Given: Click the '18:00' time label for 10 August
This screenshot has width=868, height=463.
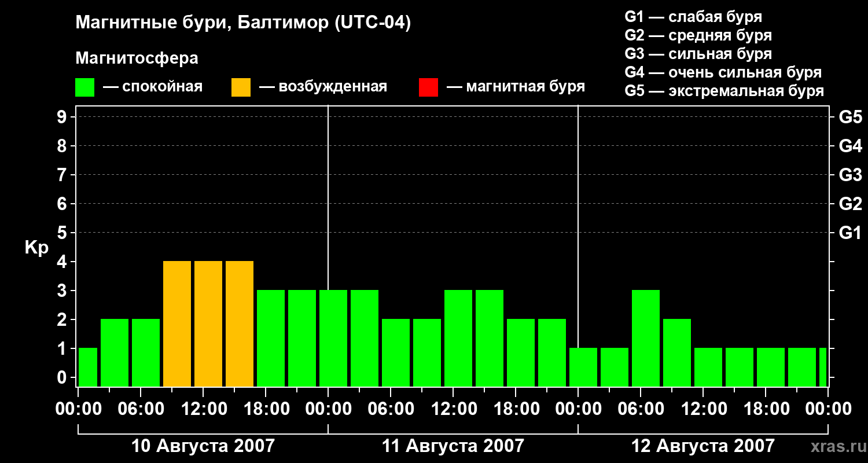Looking at the screenshot, I should point(266,409).
